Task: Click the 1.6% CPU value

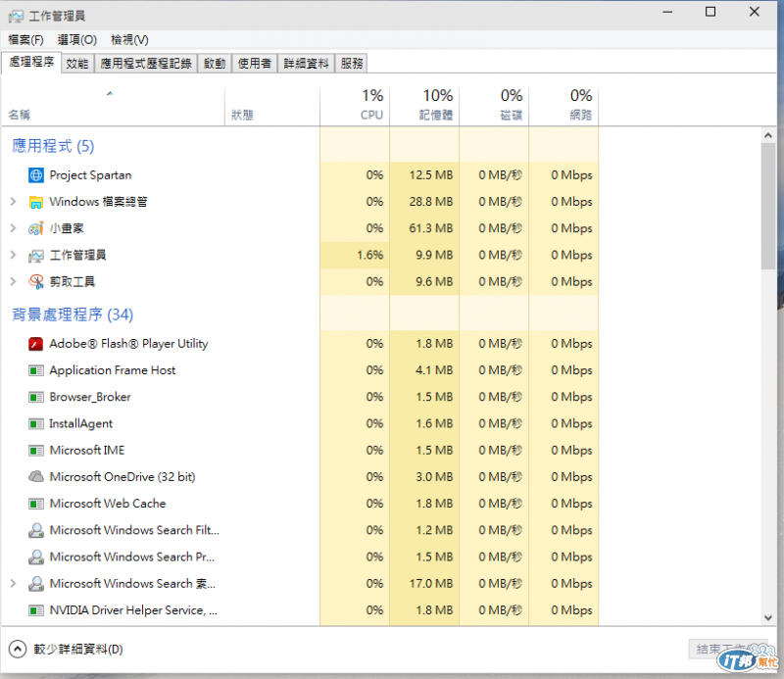Action: pos(370,256)
